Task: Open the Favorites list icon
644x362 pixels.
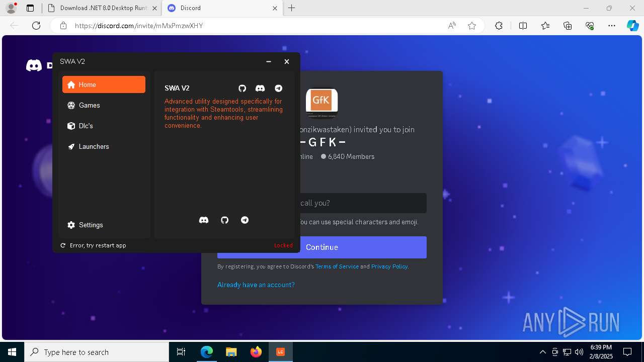Action: click(x=545, y=26)
